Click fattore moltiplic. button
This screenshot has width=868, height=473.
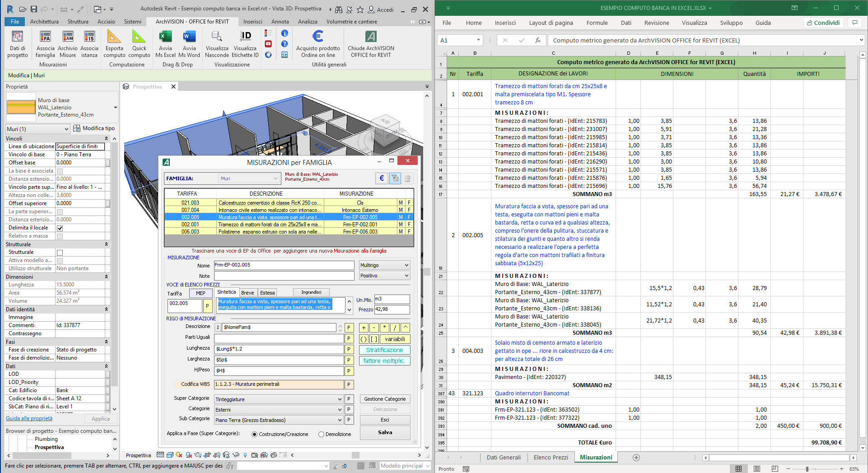point(385,361)
